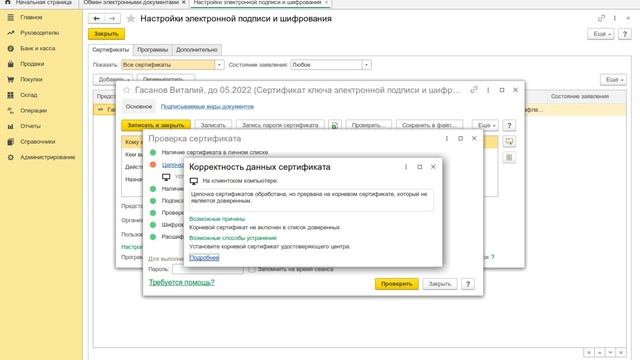Open the Администрирование section
Image resolution: width=640 pixels, height=360 pixels.
pyautogui.click(x=47, y=157)
